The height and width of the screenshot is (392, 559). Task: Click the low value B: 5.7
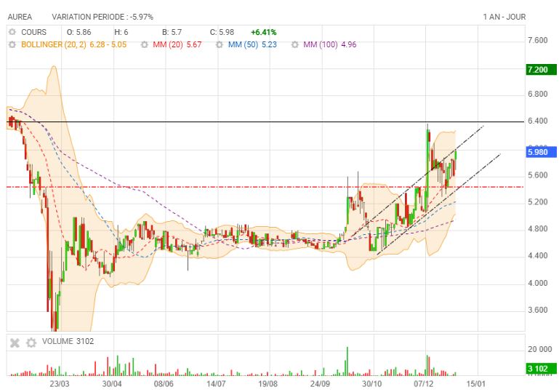pos(172,32)
